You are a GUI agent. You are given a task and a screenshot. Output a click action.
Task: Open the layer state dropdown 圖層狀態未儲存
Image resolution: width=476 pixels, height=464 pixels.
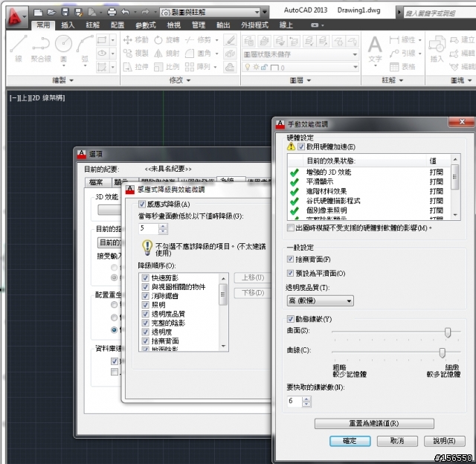click(x=300, y=54)
